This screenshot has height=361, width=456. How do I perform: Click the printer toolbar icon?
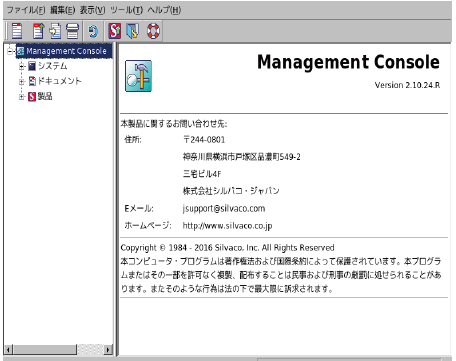(x=72, y=31)
